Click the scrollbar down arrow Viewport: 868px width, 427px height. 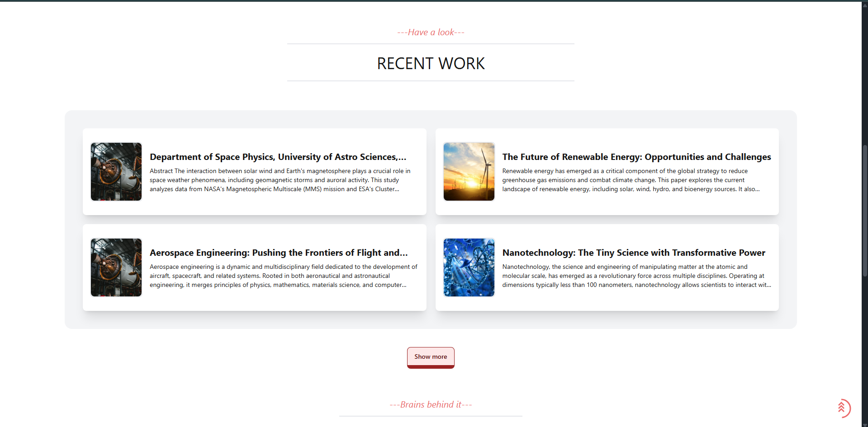coord(865,425)
